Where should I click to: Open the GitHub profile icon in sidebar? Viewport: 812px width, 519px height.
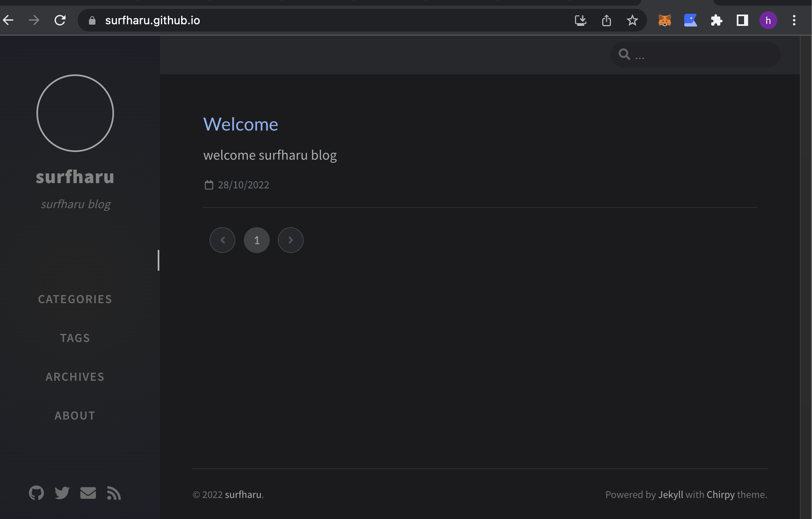[x=36, y=493]
